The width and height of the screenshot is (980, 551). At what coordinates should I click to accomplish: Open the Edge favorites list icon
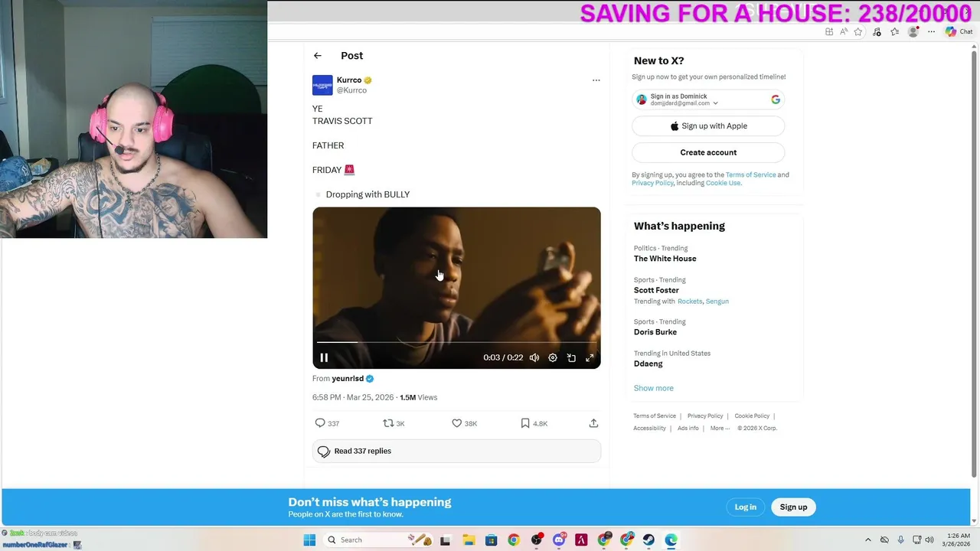(894, 32)
